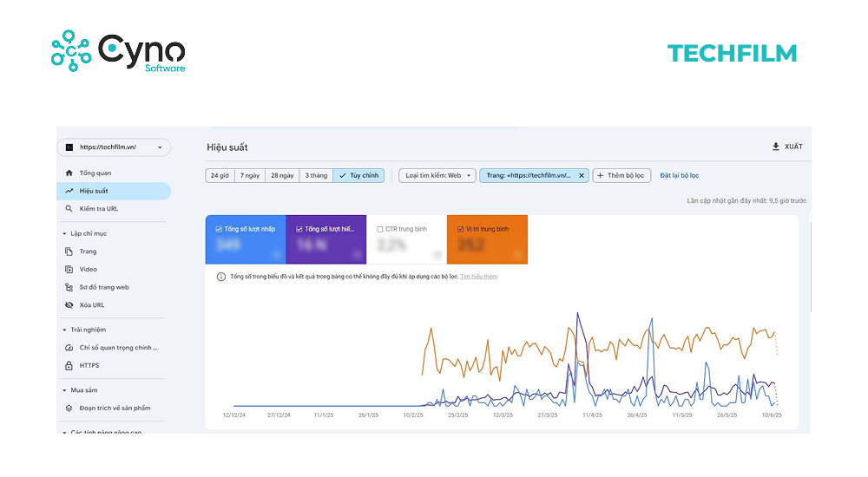Click the Chỉ số quan trọng gauge icon
Screen dimensions: 868x477
69,348
